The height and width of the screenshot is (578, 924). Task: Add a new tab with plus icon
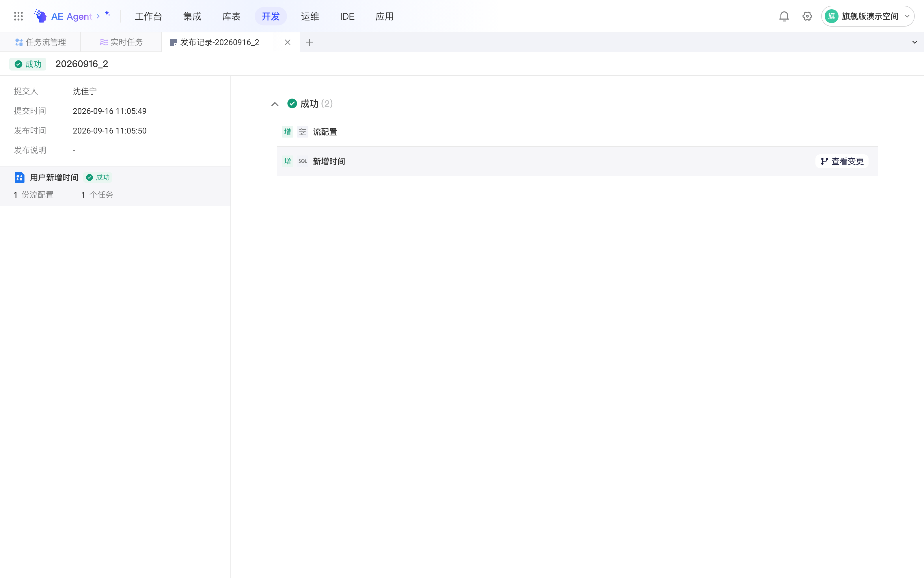(x=310, y=42)
